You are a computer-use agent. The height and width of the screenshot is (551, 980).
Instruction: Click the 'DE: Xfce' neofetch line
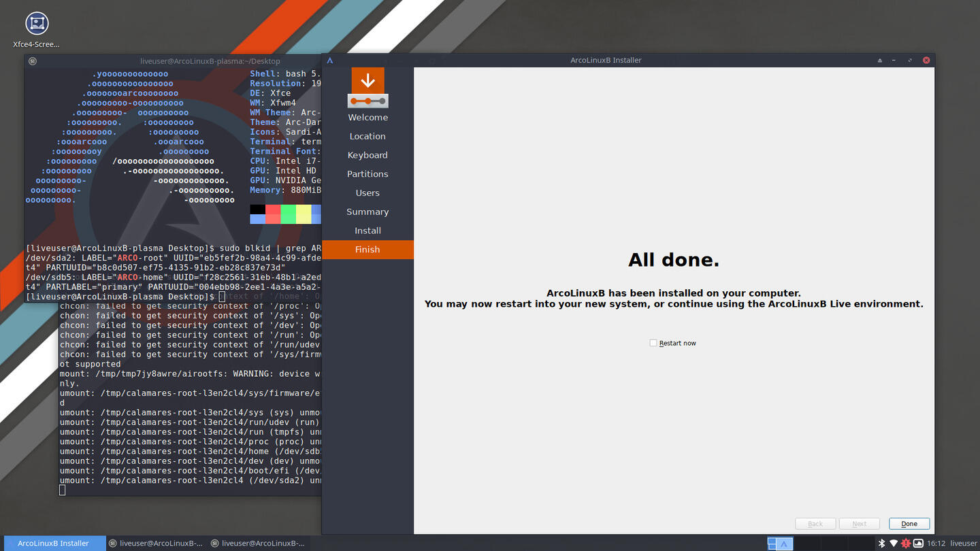click(270, 93)
